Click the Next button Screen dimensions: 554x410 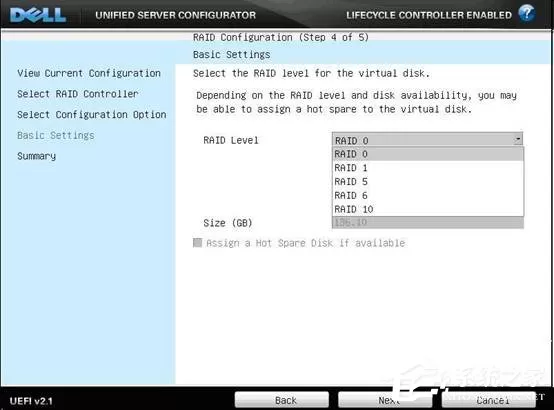(x=385, y=400)
